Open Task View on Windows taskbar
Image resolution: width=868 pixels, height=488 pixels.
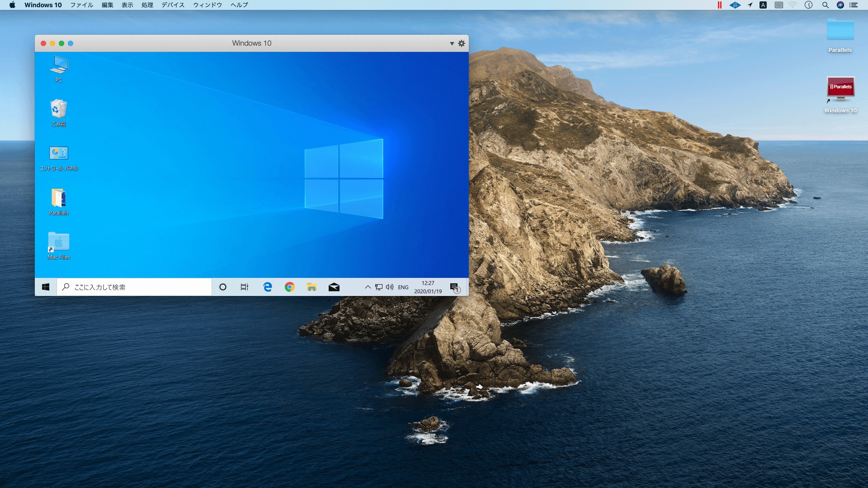pos(245,287)
